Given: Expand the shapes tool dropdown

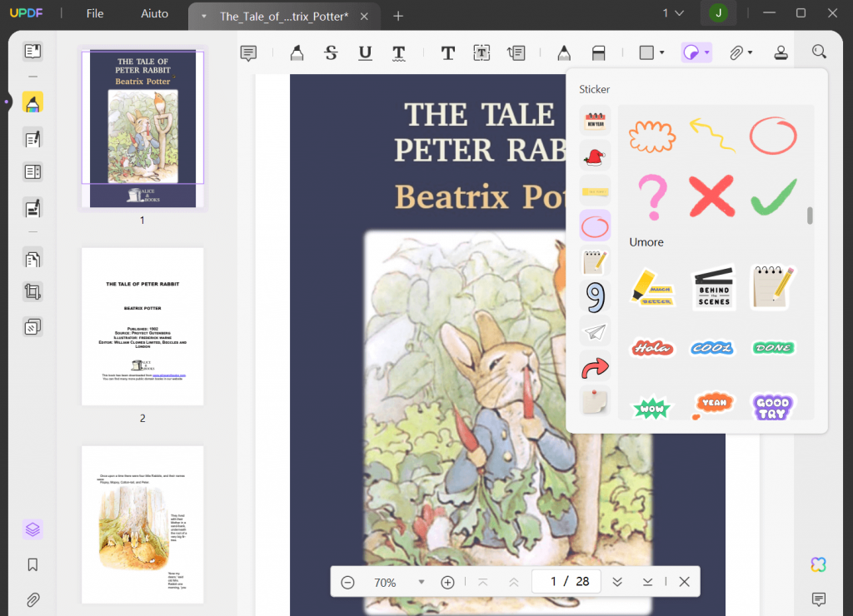Looking at the screenshot, I should pos(662,52).
